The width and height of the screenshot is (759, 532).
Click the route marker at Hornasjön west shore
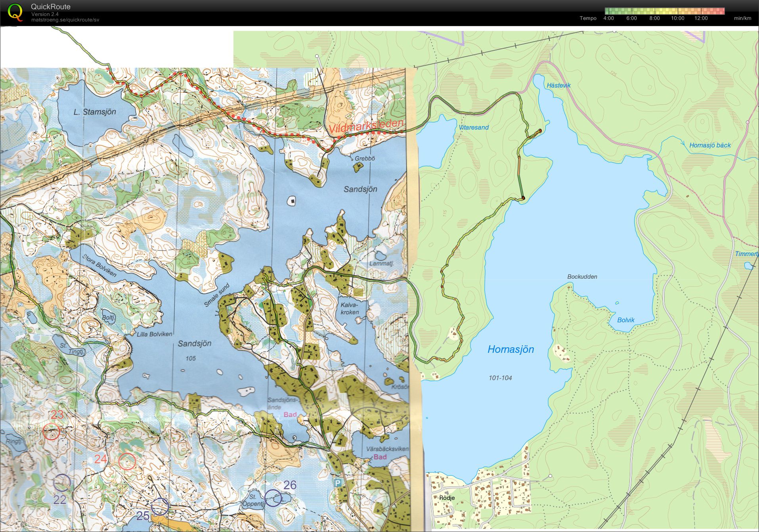point(523,197)
